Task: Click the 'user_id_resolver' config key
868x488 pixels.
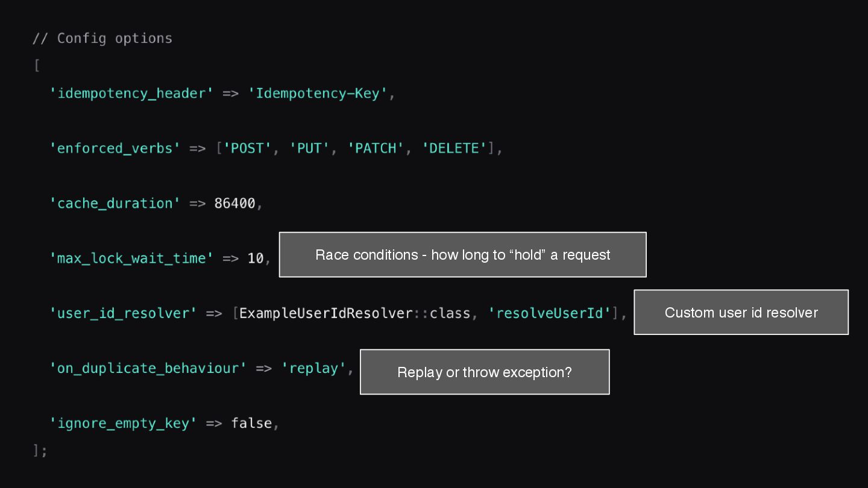Action: pyautogui.click(x=124, y=313)
